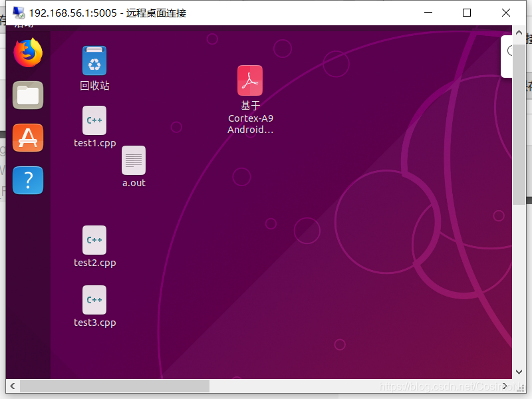
Task: Maximize the remote desktop window
Action: 467,13
